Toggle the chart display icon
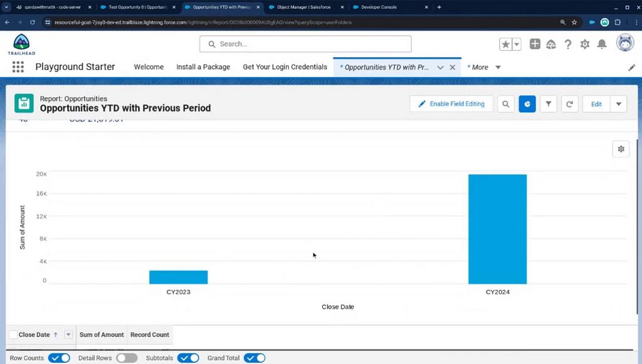642x364 pixels. [x=527, y=104]
